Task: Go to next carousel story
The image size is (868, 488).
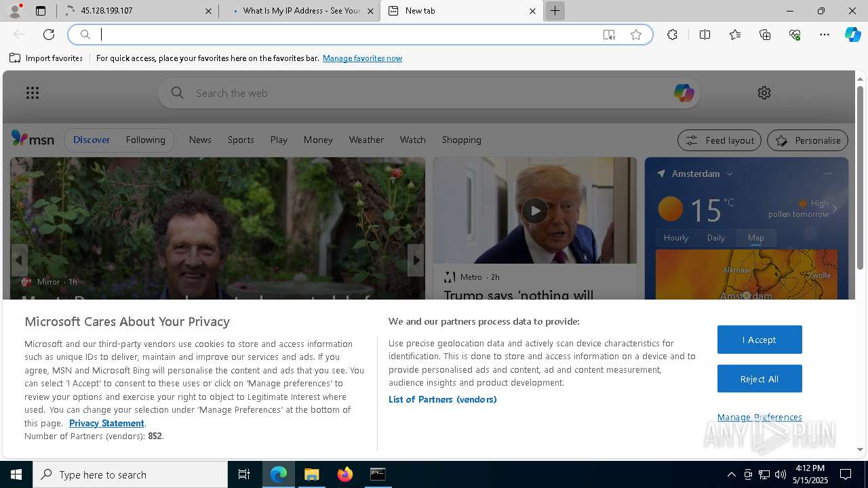Action: click(x=416, y=260)
